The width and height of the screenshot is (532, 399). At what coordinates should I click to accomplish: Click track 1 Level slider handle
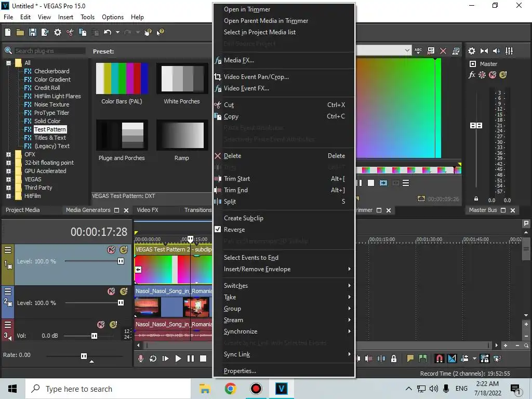click(x=121, y=261)
